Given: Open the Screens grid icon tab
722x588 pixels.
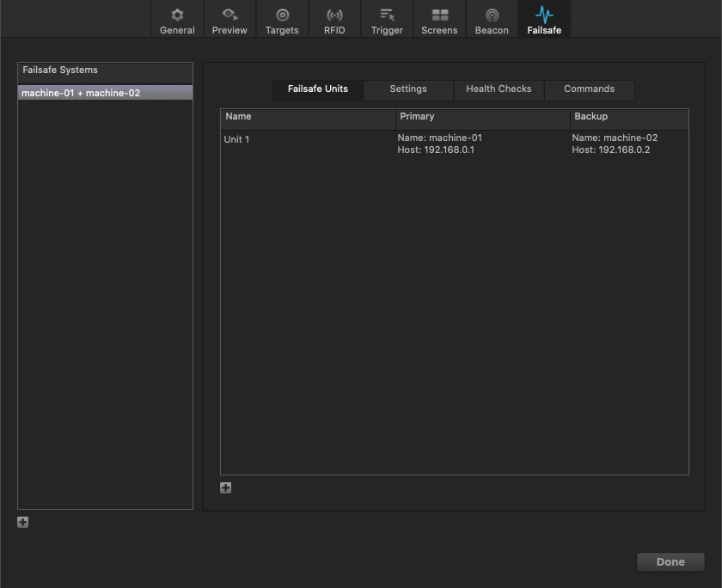Looking at the screenshot, I should [x=439, y=19].
